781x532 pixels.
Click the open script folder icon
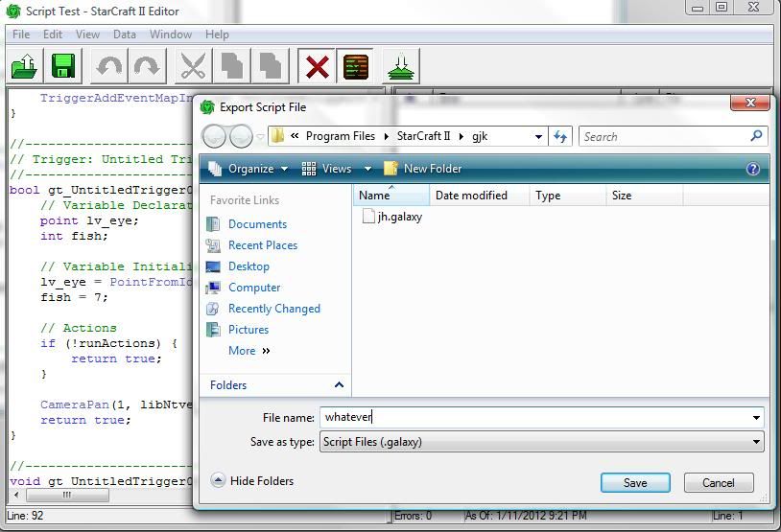[x=24, y=66]
